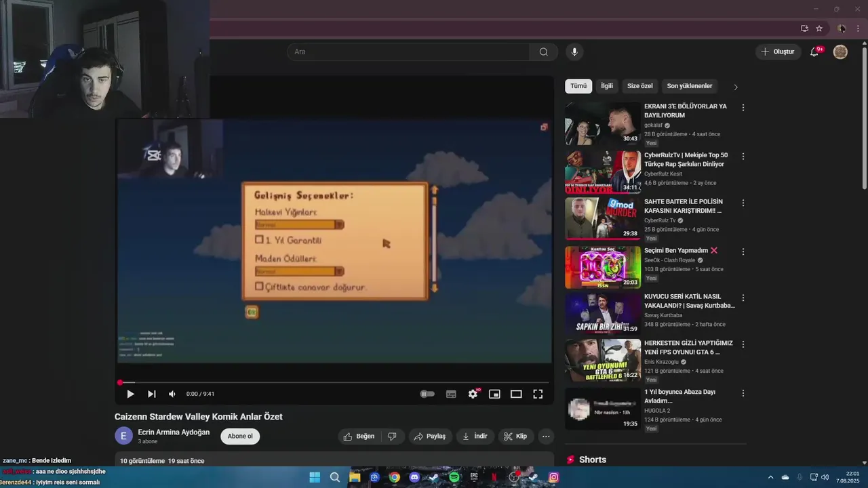The image size is (868, 488).
Task: Open options for 1 Yıl boyunca Abaza video
Action: (743, 393)
